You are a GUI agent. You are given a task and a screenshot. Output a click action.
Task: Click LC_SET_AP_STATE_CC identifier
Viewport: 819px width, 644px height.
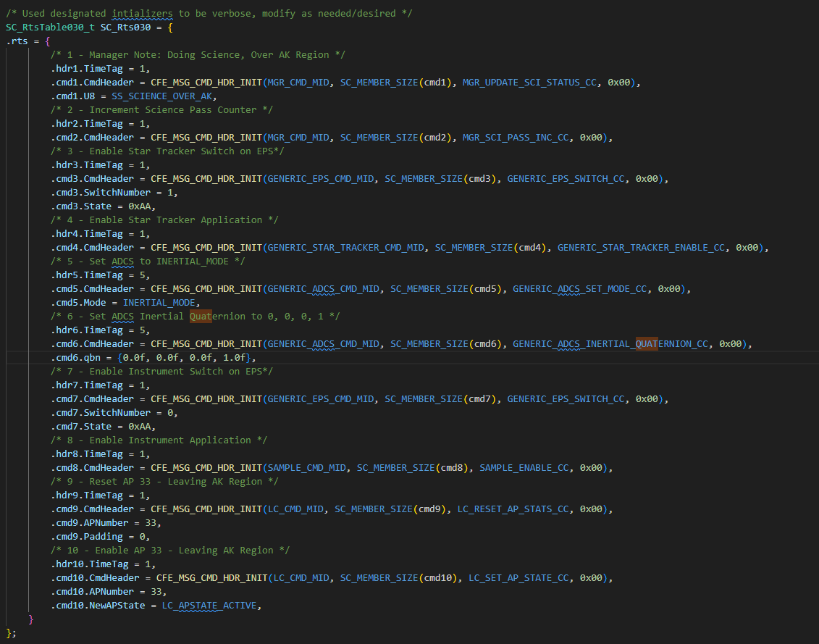(x=518, y=578)
